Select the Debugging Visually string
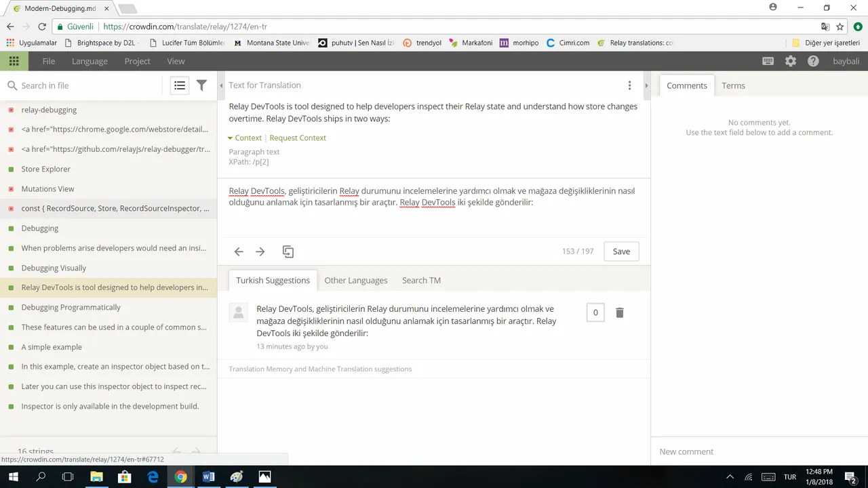The image size is (868, 488). click(108, 268)
